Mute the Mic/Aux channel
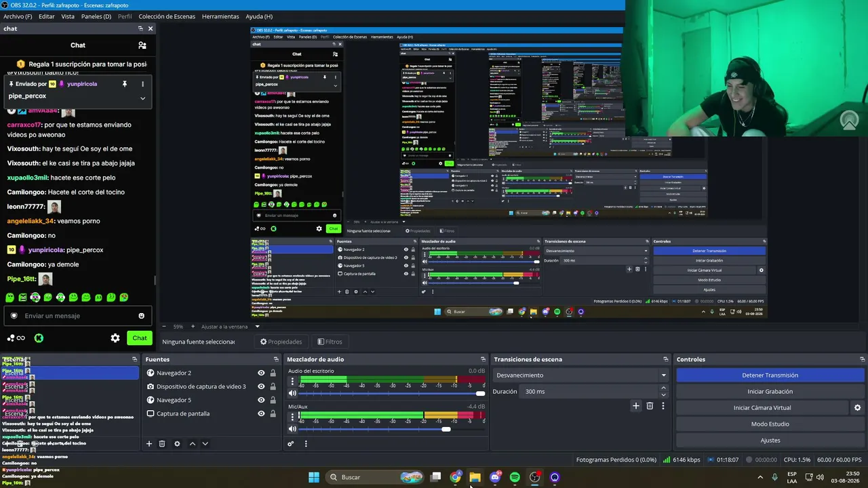Image resolution: width=868 pixels, height=488 pixels. click(292, 429)
